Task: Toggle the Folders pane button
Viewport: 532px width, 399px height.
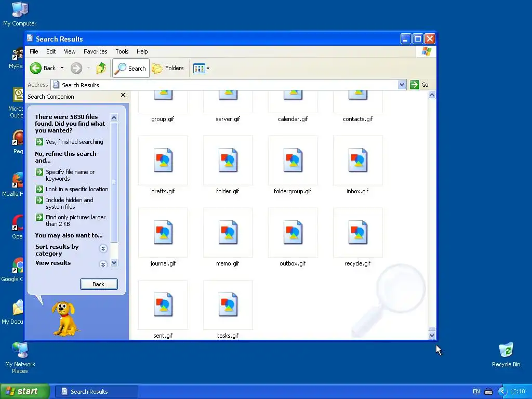Action: (168, 68)
